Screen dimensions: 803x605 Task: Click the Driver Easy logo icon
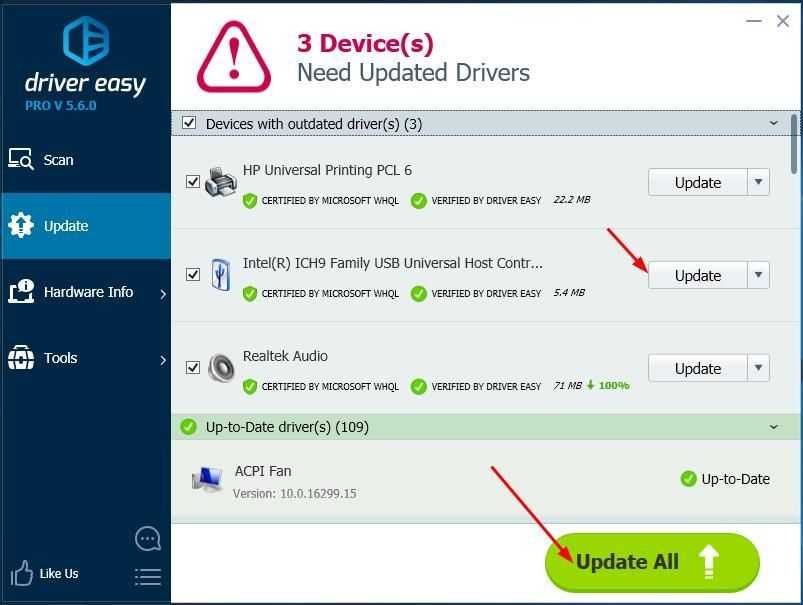pyautogui.click(x=86, y=41)
